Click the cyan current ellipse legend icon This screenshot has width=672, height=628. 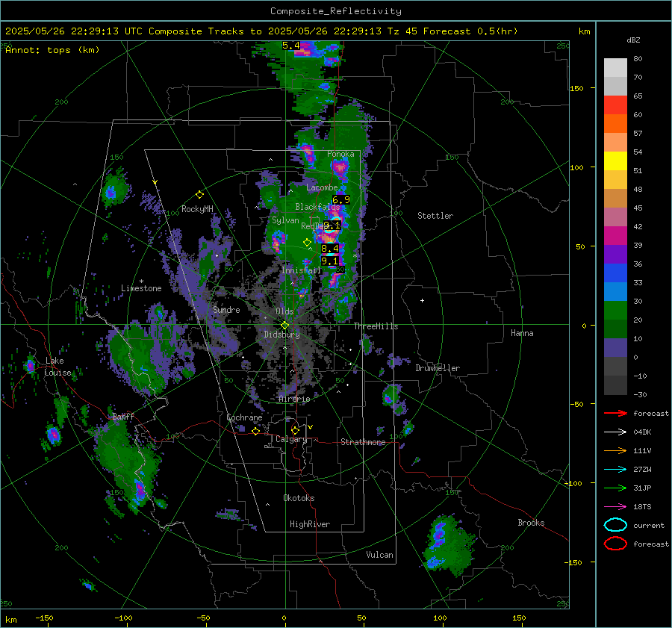(615, 525)
